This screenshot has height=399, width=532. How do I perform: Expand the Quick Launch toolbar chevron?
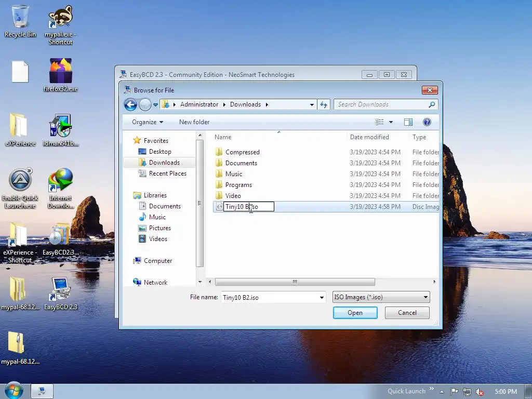[x=432, y=389]
